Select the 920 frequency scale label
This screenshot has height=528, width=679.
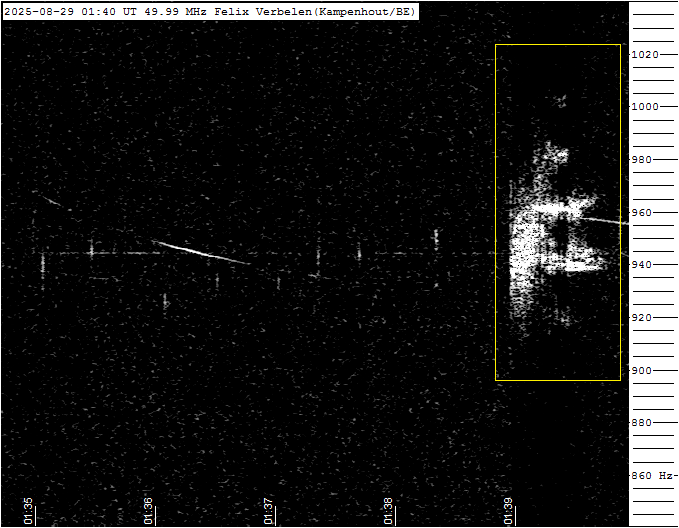642,318
